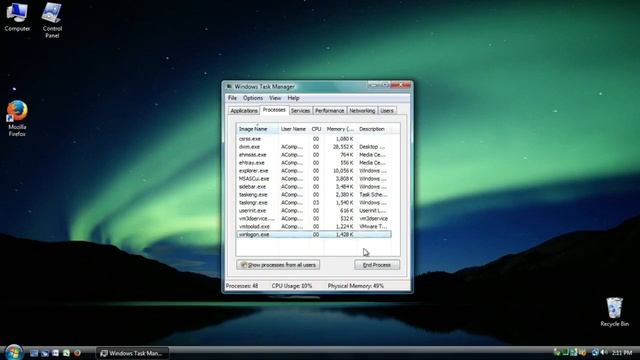Open the Help menu
The height and width of the screenshot is (360, 640).
pos(293,98)
